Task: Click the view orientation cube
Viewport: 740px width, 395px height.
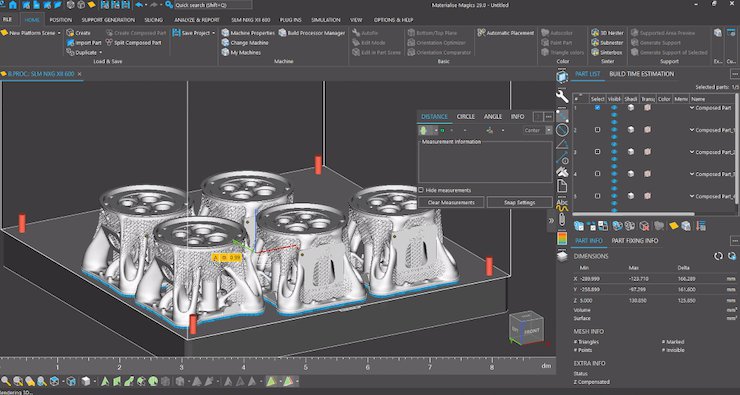Action: 527,328
